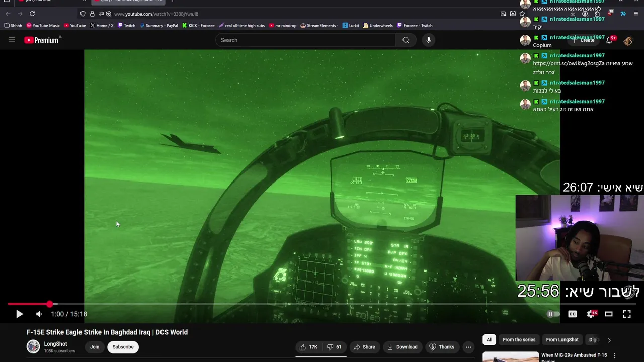
Task: Enter fullscreen mode
Action: 627,314
